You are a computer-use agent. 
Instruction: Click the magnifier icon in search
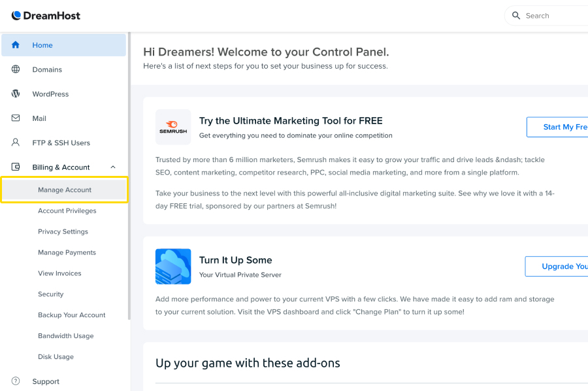(516, 16)
